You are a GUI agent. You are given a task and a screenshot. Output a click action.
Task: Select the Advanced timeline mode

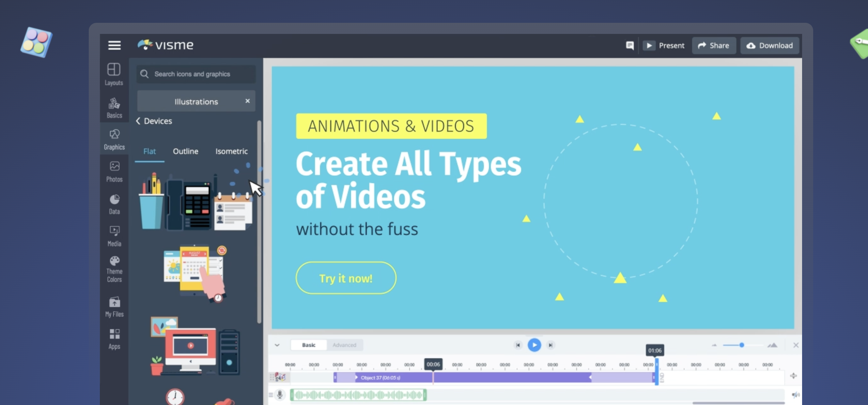344,345
